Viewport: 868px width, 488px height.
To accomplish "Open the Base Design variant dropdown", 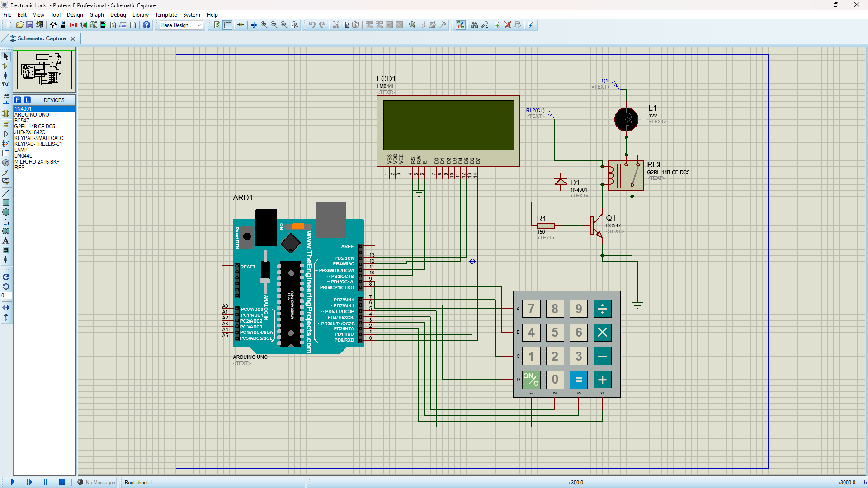I will coord(181,25).
